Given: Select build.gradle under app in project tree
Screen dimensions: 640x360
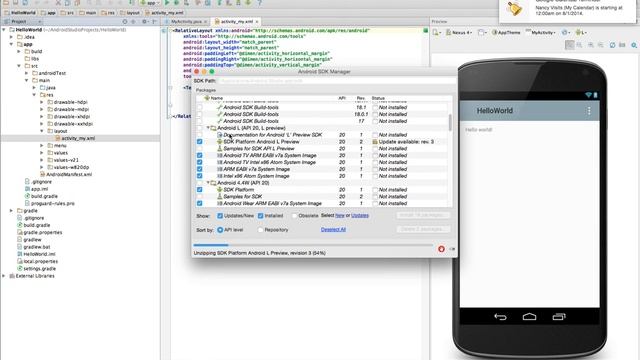Looking at the screenshot, I should pyautogui.click(x=44, y=196).
